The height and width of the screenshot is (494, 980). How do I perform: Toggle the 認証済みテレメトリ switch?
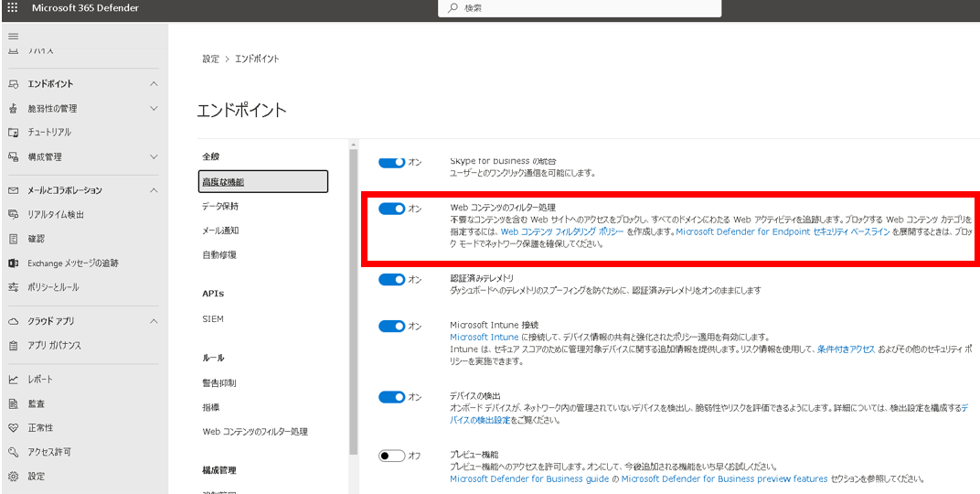[x=392, y=280]
